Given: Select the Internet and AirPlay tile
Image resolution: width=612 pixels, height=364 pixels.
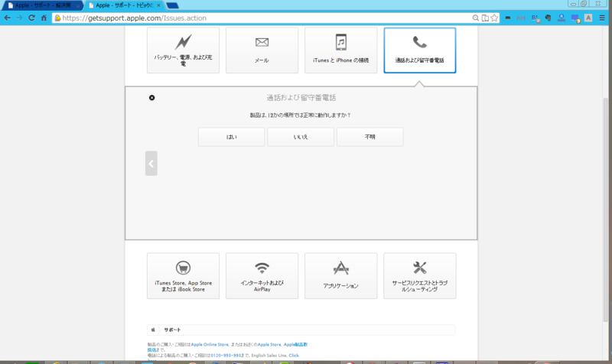Looking at the screenshot, I should [262, 276].
